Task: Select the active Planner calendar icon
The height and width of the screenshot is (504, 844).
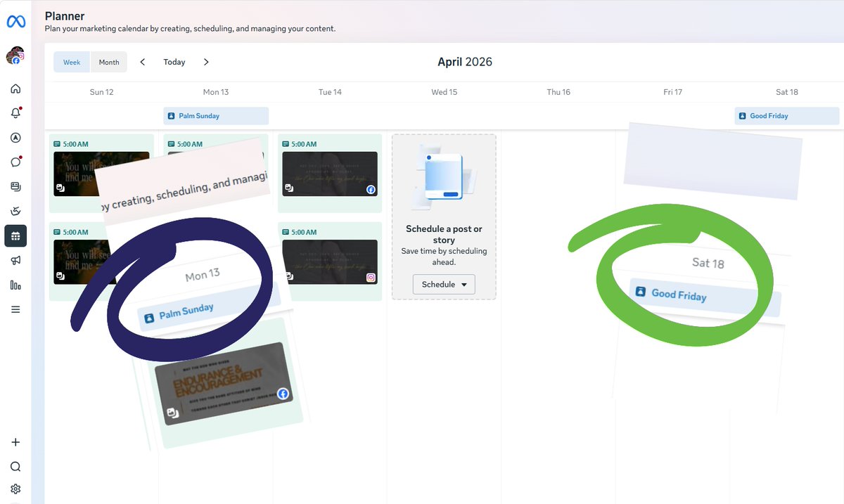Action: tap(15, 236)
